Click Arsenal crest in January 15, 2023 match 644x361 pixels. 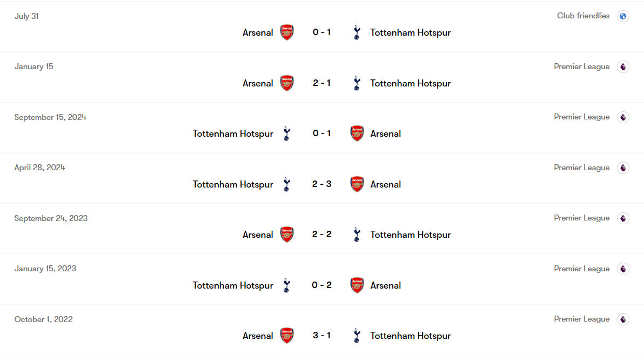(x=357, y=285)
